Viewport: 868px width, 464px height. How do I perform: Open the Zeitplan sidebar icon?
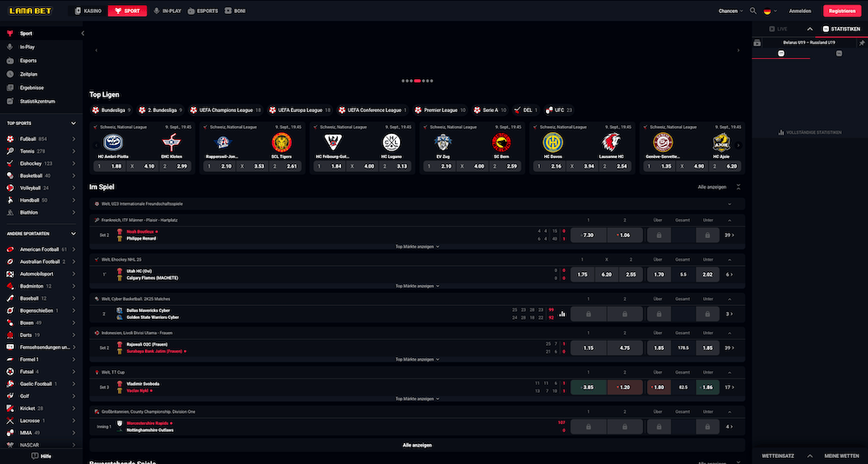click(10, 74)
